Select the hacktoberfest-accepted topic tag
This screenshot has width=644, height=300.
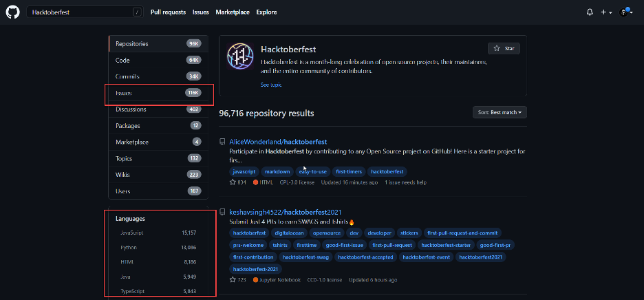(x=365, y=257)
